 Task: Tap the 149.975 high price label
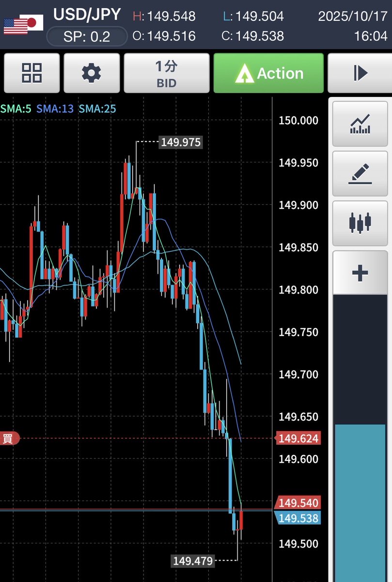tap(181, 142)
